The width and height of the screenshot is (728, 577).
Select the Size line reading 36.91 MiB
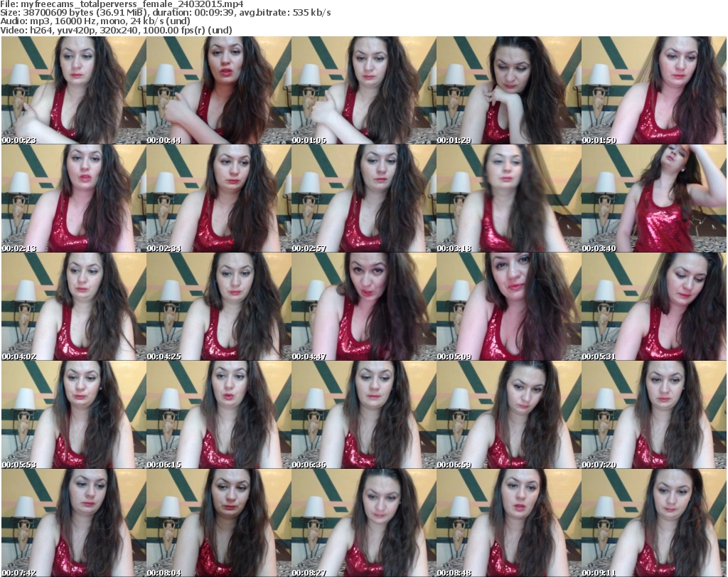166,13
